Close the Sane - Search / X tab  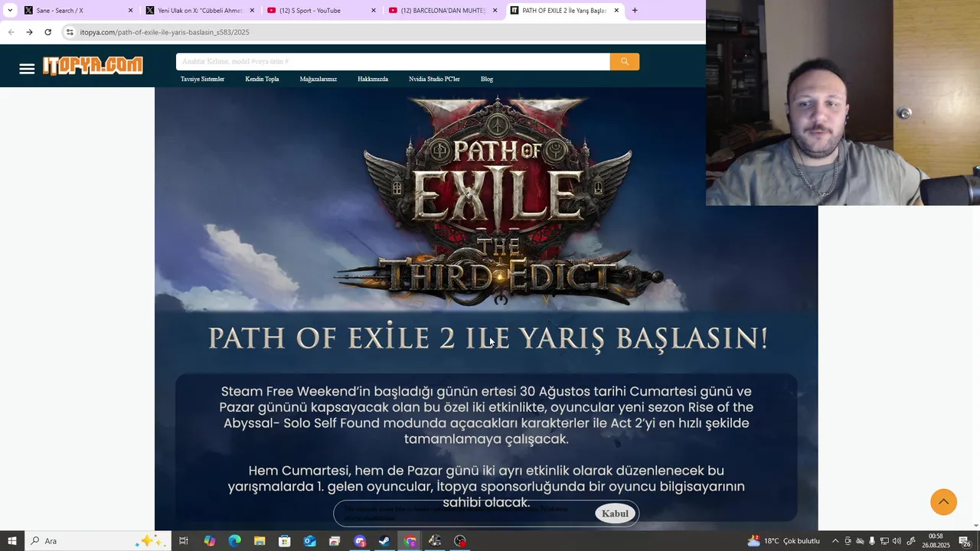point(130,11)
